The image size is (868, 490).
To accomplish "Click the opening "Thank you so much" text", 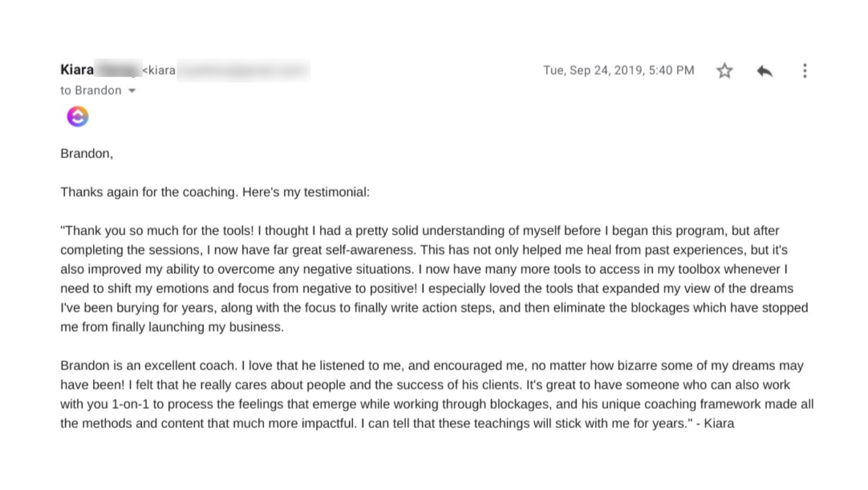I will click(x=109, y=231).
